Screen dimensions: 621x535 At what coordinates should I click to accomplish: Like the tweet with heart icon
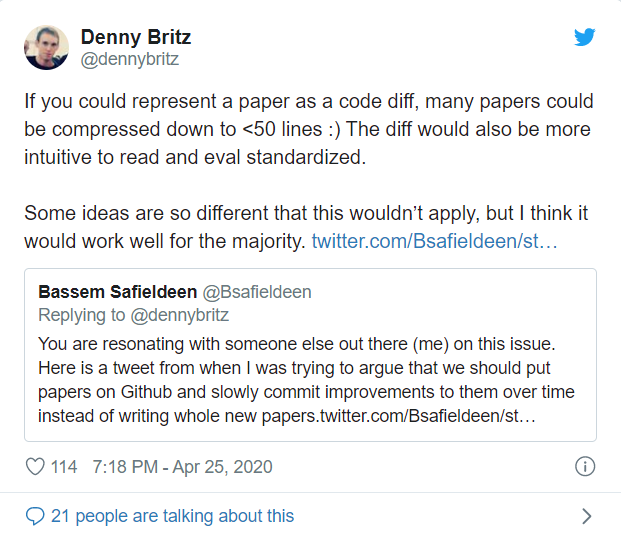click(x=35, y=467)
